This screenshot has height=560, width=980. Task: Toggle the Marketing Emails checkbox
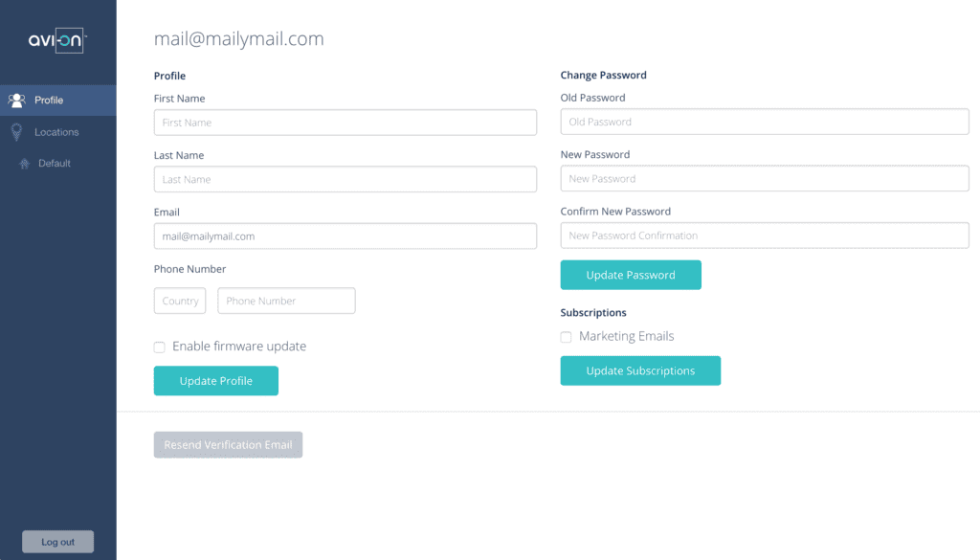567,337
